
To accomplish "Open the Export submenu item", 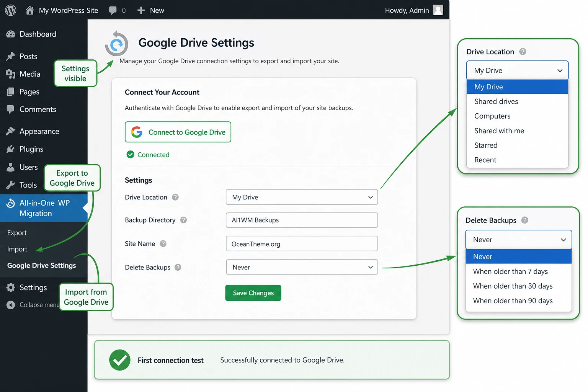I will [17, 233].
